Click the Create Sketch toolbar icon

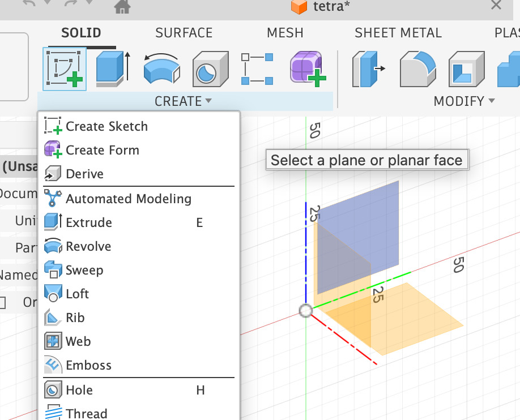coord(65,69)
